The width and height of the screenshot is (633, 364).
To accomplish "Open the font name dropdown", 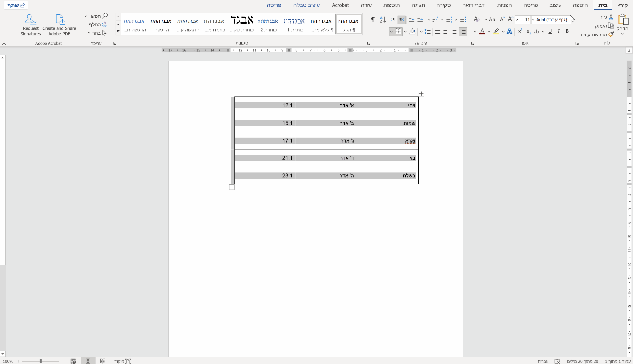I will pos(533,20).
